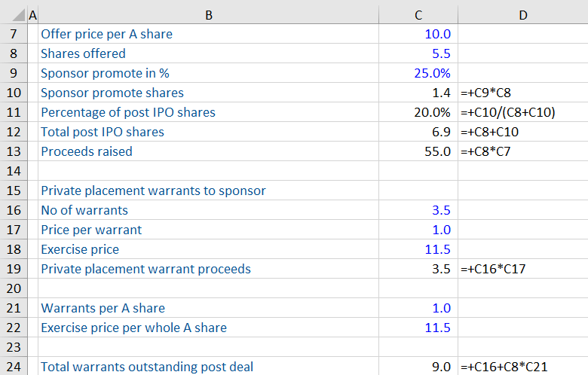Select the narrow column A header

[32, 14]
